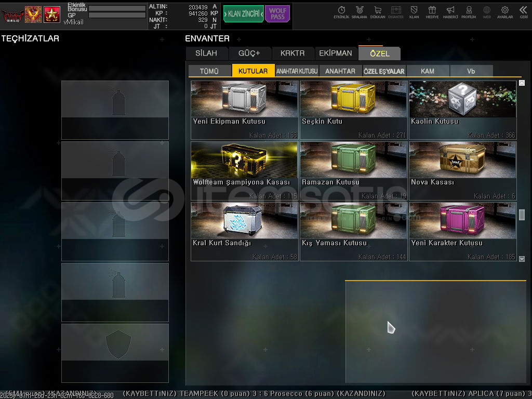Viewport: 532px width, 399px height.
Task: Switch to the Silah tab
Action: coord(206,54)
